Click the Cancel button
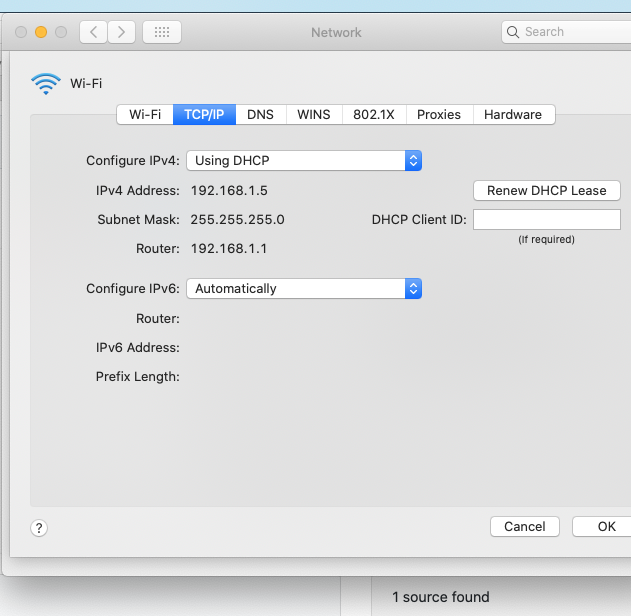The image size is (631, 616). pos(524,526)
